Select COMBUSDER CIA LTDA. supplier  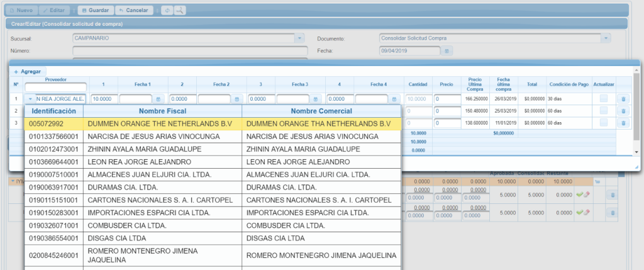[x=213, y=225]
